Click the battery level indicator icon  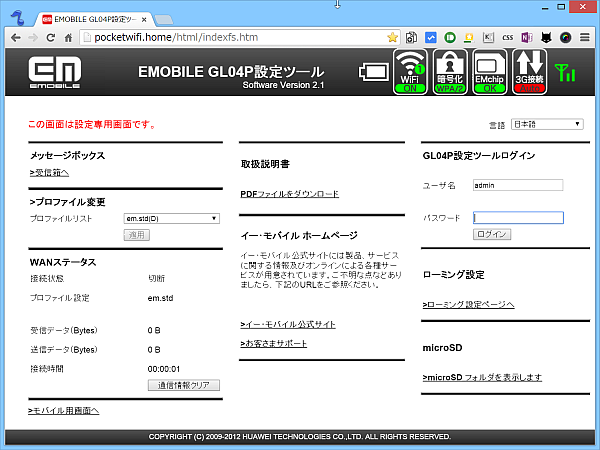[x=373, y=73]
